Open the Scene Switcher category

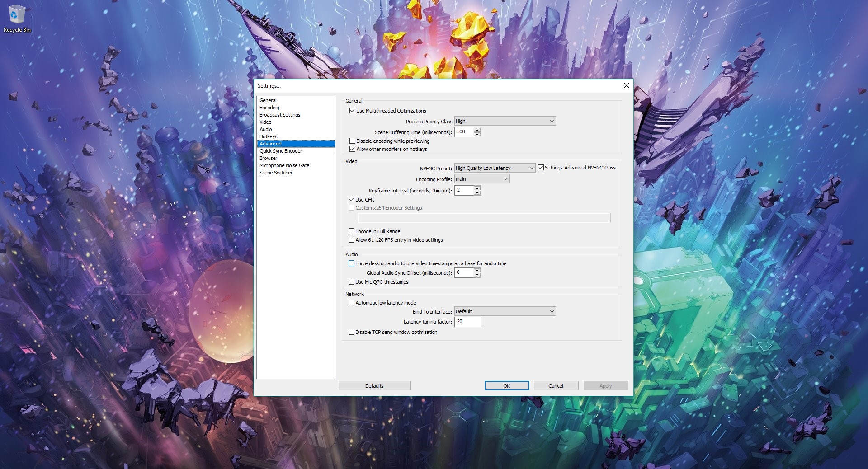tap(296, 173)
